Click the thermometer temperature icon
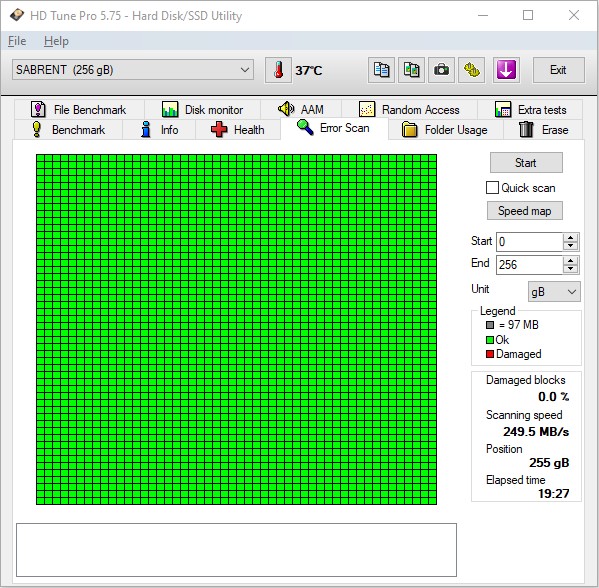This screenshot has height=588, width=599. click(x=278, y=70)
